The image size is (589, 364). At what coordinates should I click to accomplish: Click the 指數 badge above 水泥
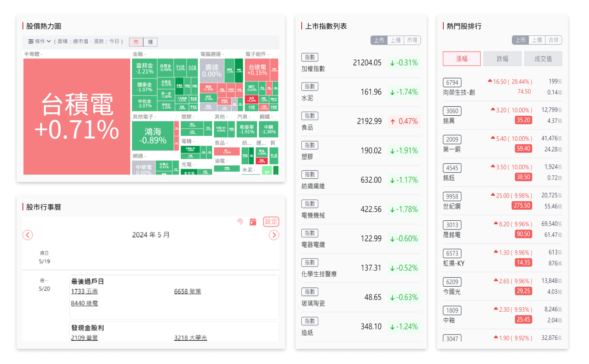[x=310, y=87]
